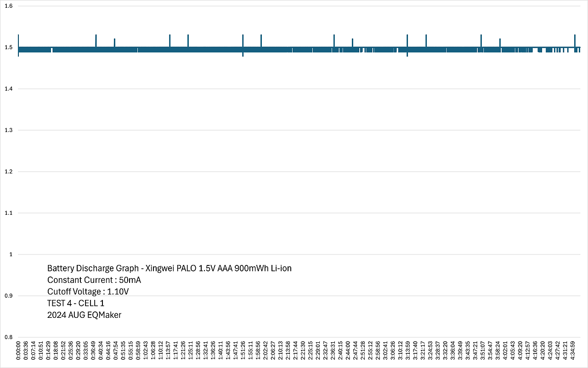Click the 1.6 y-axis label
Viewport: 588px width, 368px height.
[x=8, y=6]
